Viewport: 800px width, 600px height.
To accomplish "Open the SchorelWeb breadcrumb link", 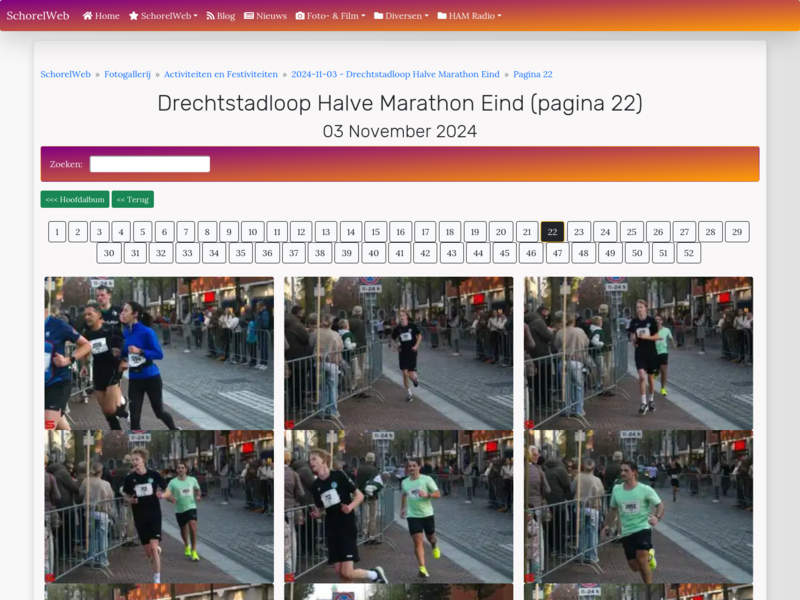I will [x=65, y=74].
